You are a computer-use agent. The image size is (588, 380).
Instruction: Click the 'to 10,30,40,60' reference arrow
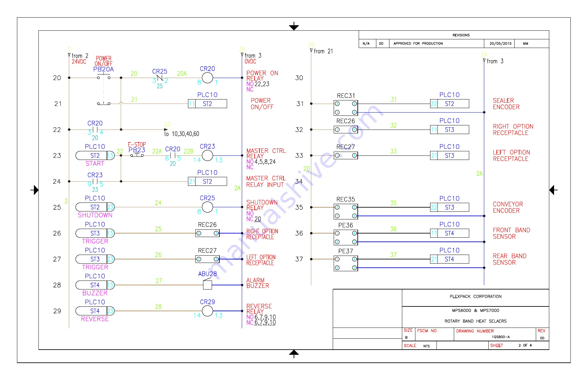pos(166,130)
